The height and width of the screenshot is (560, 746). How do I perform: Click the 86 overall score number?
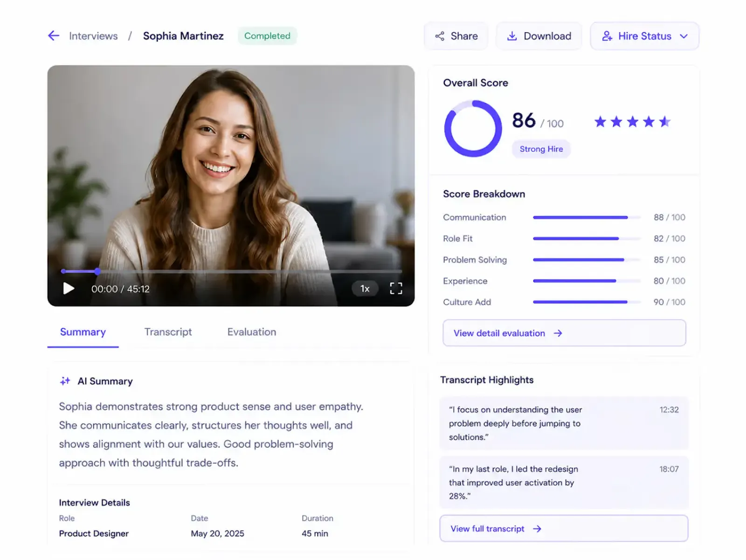(x=524, y=120)
